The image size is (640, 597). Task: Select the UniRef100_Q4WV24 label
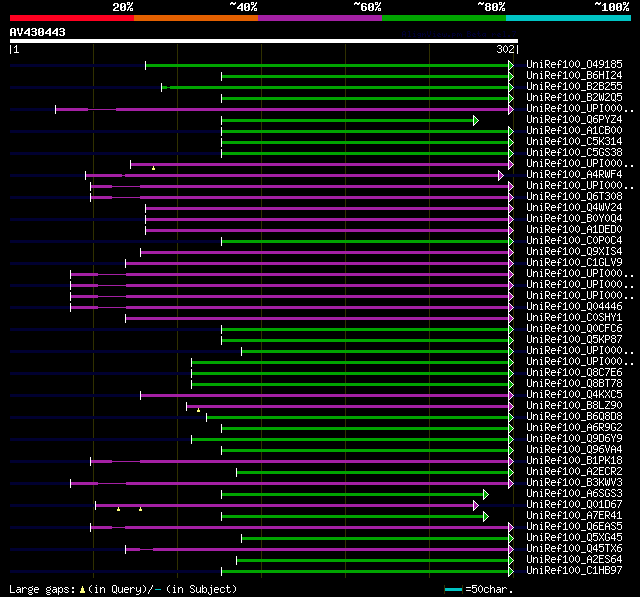click(x=574, y=208)
